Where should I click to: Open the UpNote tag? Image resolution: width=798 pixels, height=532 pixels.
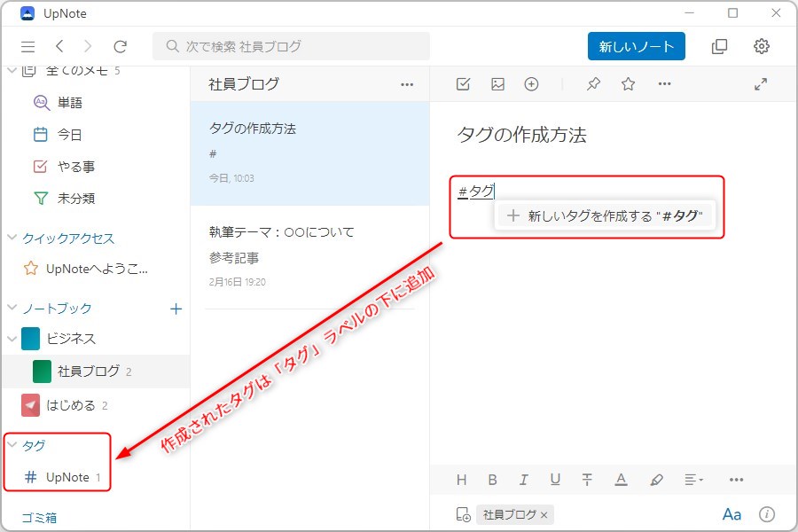point(62,477)
